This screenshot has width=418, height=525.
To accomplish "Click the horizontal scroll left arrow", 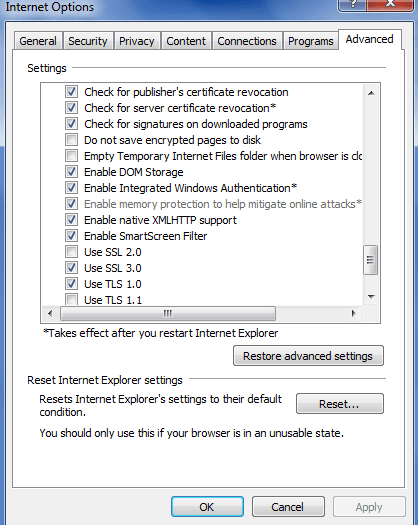I will coord(50,313).
